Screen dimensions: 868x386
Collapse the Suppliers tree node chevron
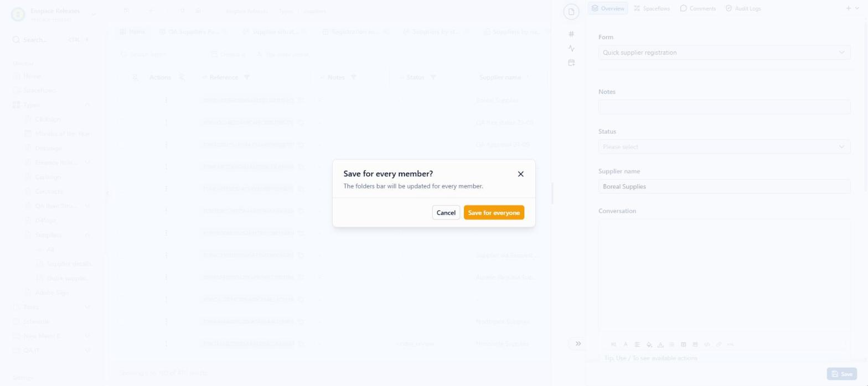coord(87,236)
